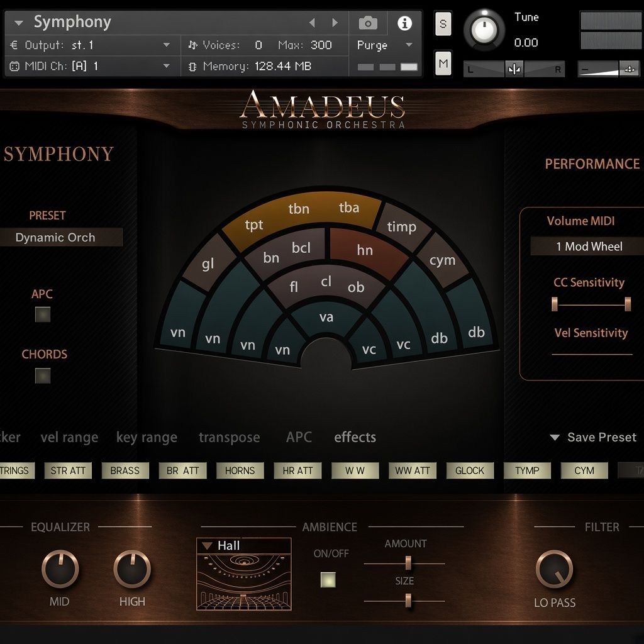644x644 pixels.
Task: Click the HR ATT button
Action: (x=297, y=470)
